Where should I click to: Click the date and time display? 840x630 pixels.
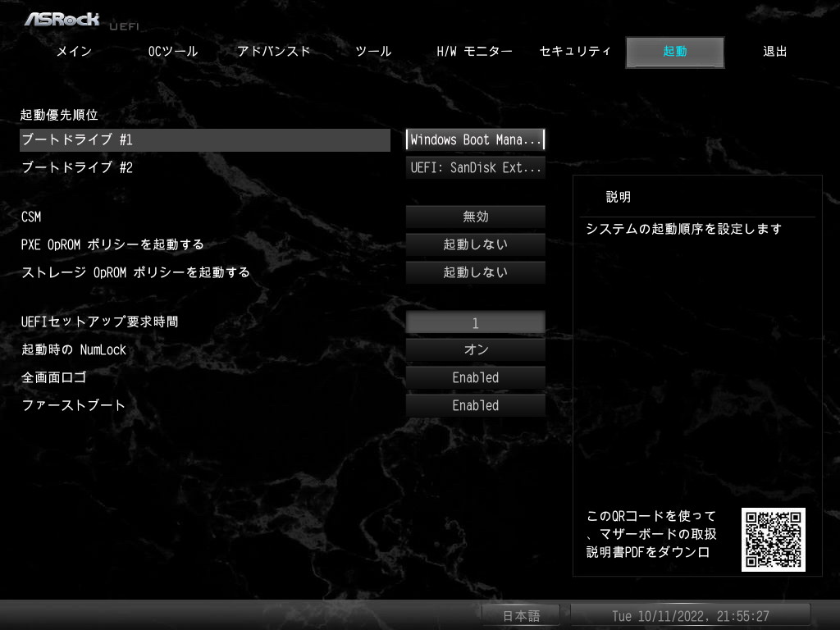[691, 616]
